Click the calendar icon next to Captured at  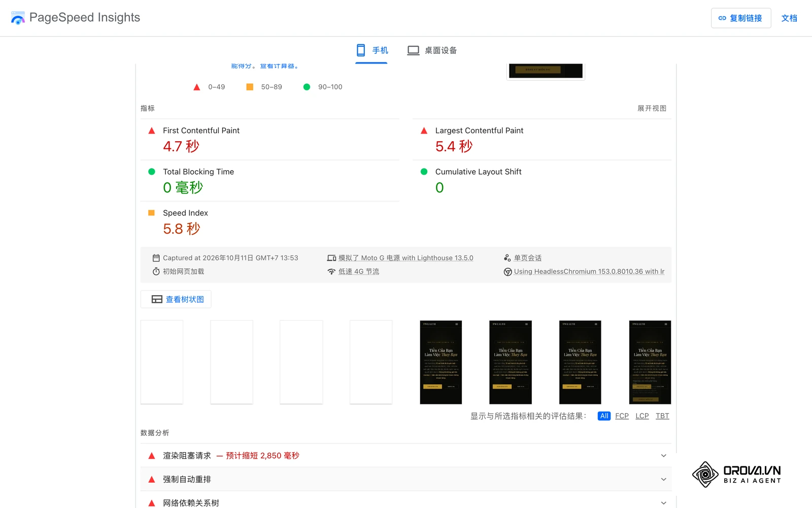pos(156,258)
